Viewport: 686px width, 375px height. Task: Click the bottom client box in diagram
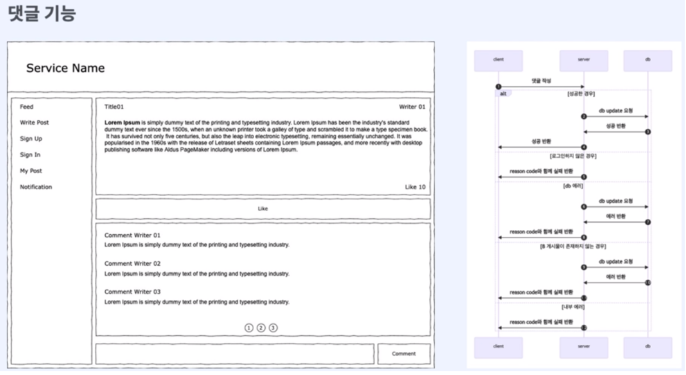tap(498, 347)
